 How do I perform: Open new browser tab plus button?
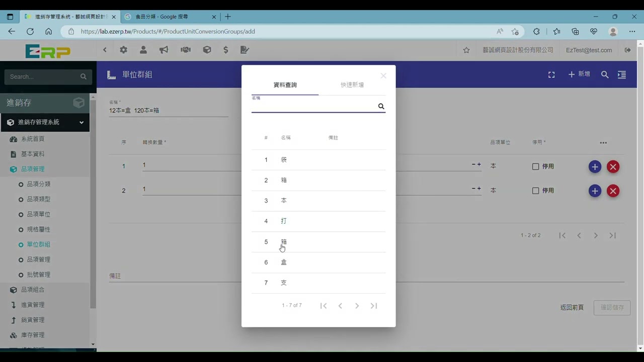[x=228, y=17]
